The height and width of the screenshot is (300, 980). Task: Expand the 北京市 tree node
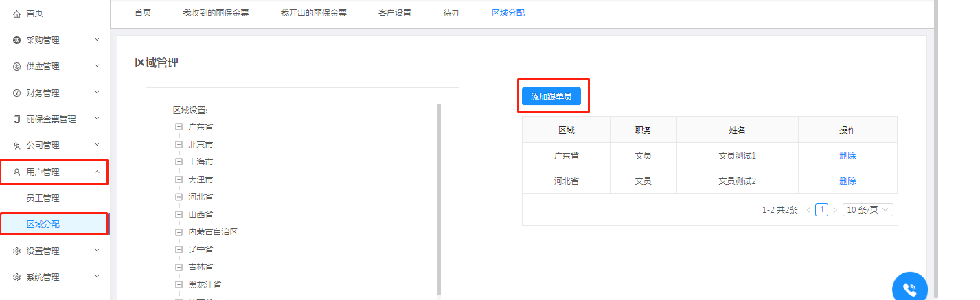179,145
